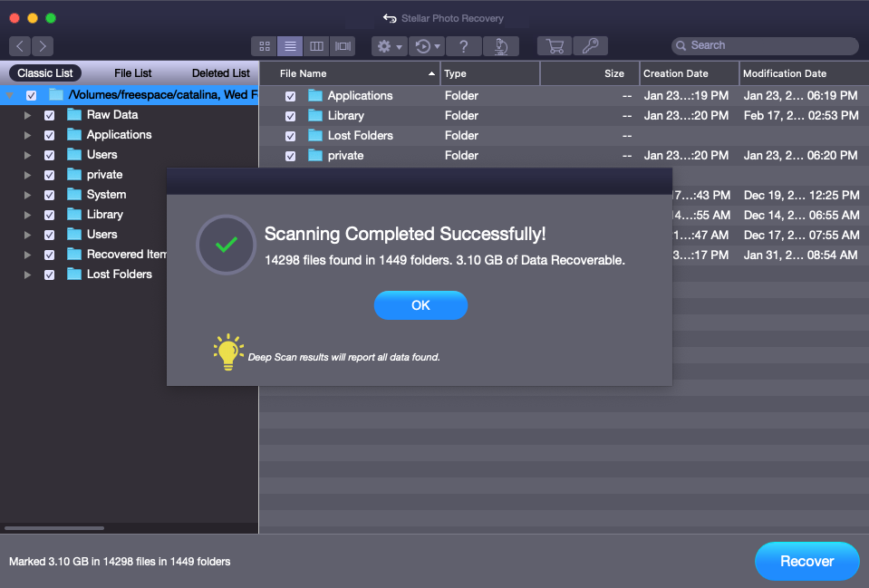Uncheck the Raw Data folder checkbox
Image resolution: width=869 pixels, height=588 pixels.
tap(49, 115)
